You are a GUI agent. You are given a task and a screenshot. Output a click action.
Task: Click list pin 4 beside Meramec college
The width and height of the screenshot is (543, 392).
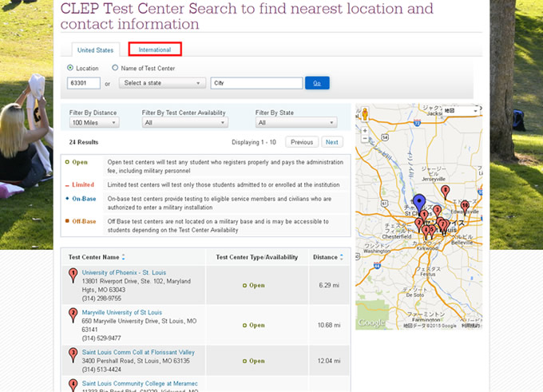click(x=73, y=386)
